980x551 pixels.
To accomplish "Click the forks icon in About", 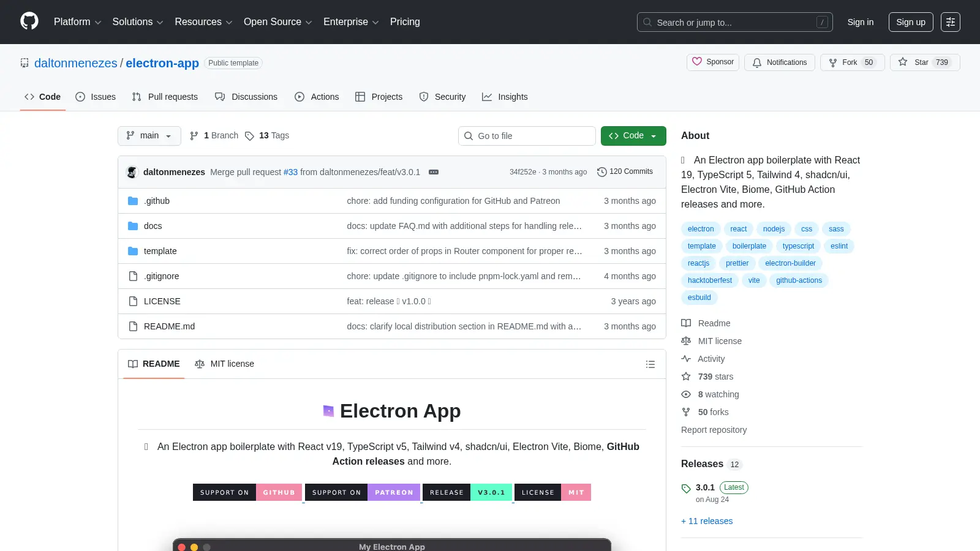I will (686, 412).
